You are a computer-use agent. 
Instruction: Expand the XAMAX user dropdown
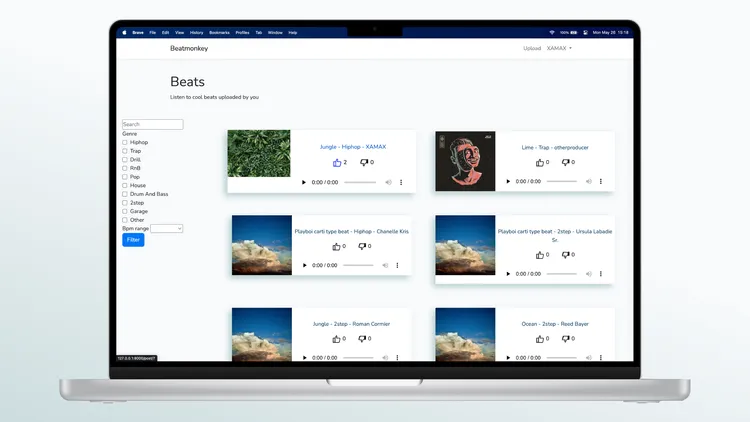point(559,48)
